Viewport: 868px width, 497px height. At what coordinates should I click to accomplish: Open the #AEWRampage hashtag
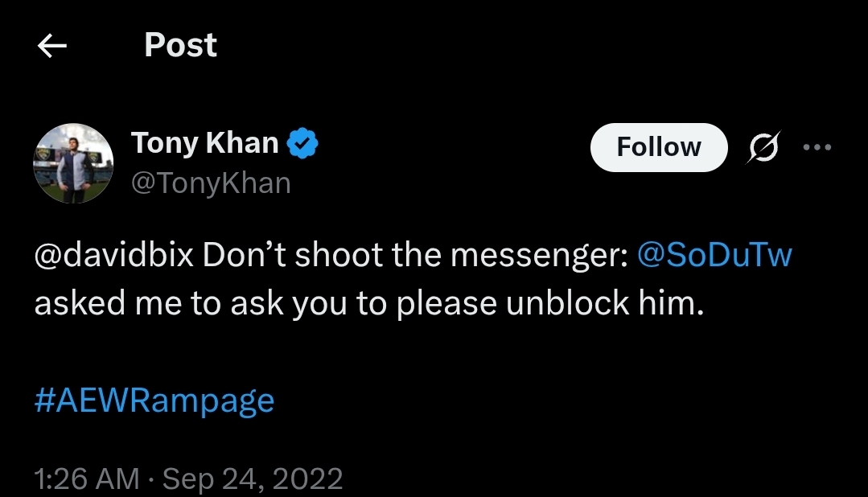point(154,400)
